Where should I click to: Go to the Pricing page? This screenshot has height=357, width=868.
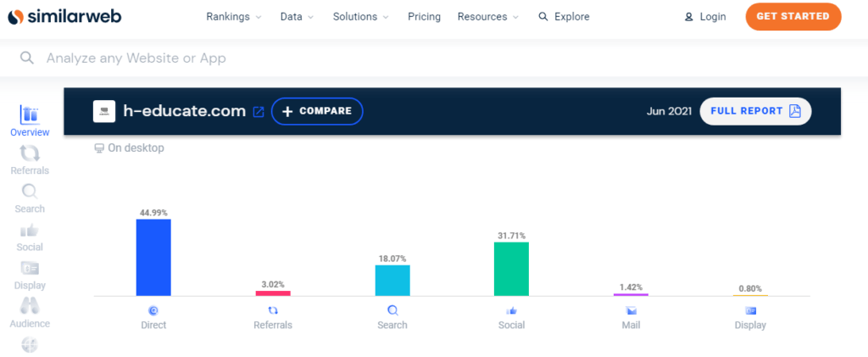click(424, 17)
